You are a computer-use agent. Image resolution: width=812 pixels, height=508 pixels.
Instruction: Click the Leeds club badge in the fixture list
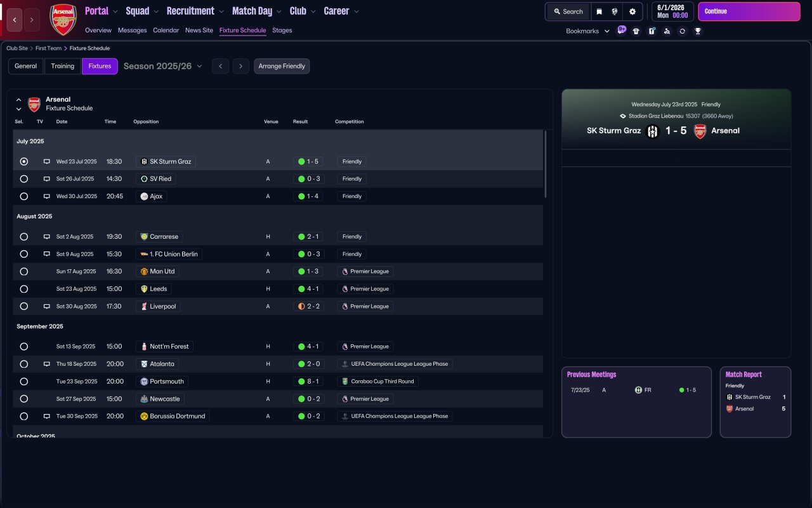[144, 289]
